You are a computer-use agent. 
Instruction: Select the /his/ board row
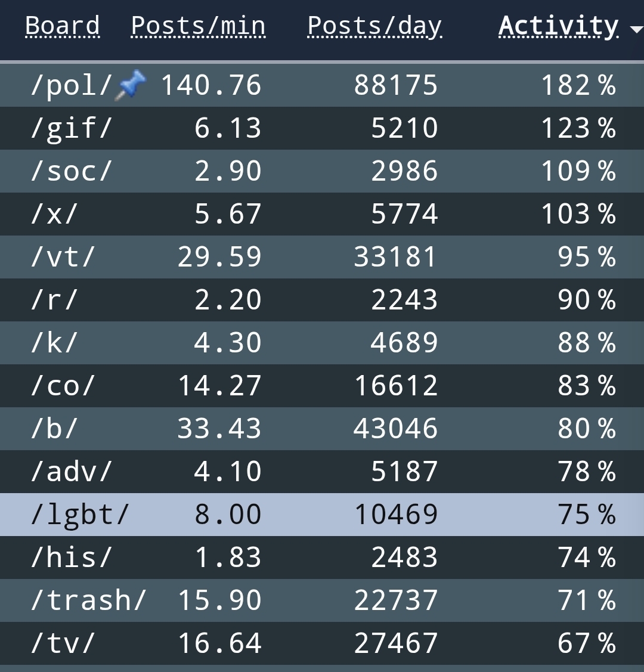322,558
